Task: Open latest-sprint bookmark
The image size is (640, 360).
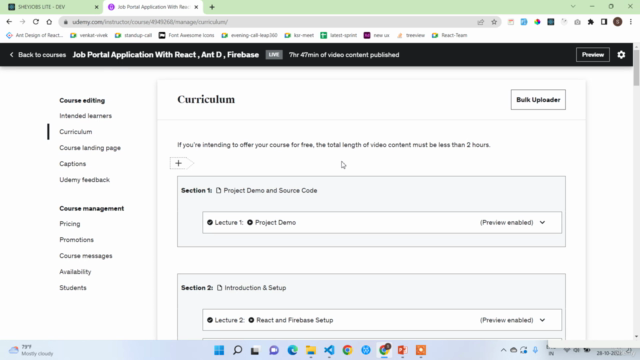Action: [x=339, y=35]
